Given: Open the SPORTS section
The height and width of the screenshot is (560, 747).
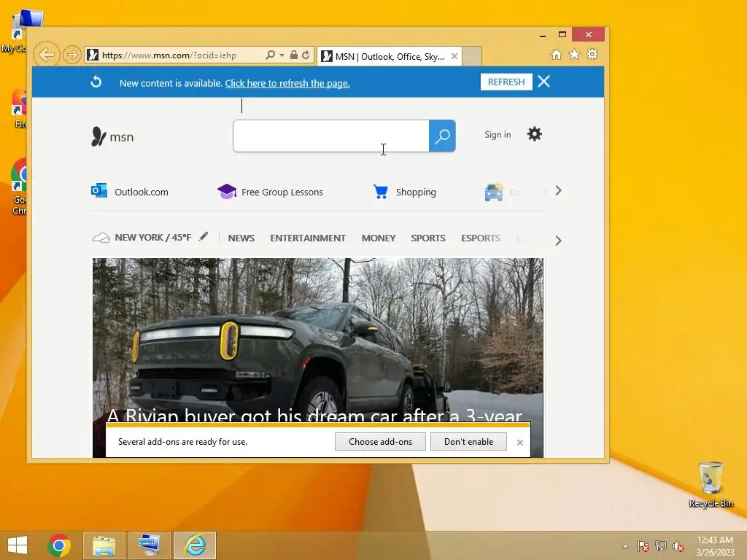Looking at the screenshot, I should coord(427,238).
